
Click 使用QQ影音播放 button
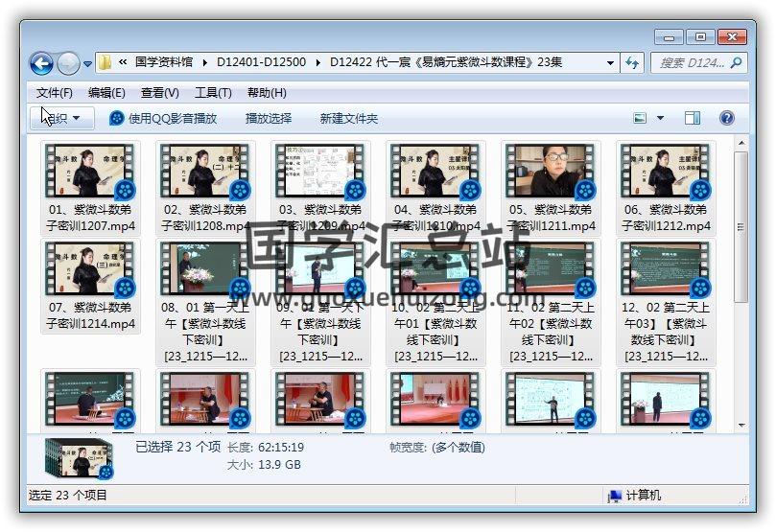pyautogui.click(x=163, y=118)
